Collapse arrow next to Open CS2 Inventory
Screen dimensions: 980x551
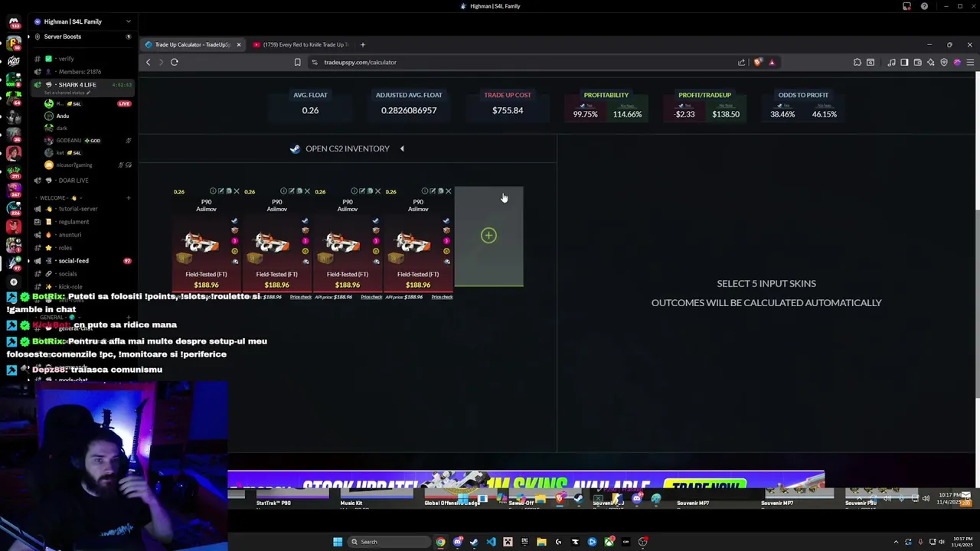pos(402,148)
